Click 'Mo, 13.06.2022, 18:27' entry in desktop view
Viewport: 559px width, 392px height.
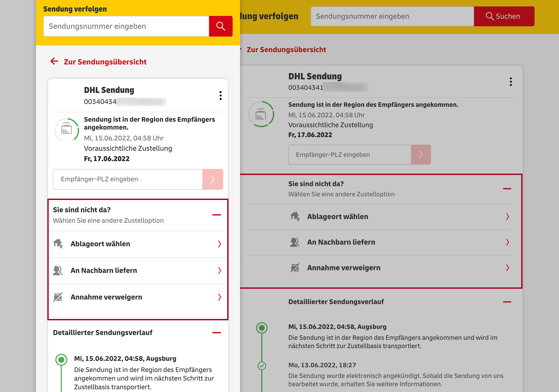[322, 365]
